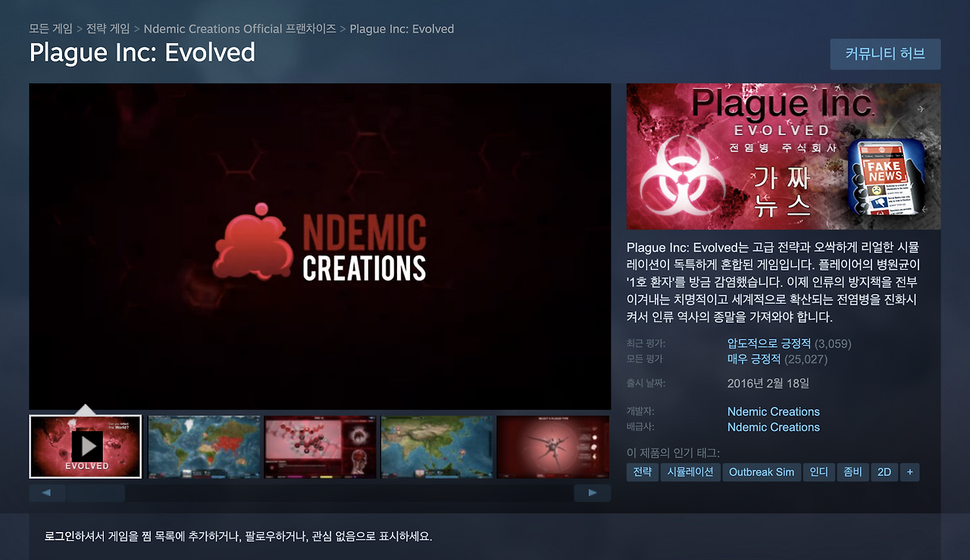Show the red virus screenshot thumbnail

pyautogui.click(x=553, y=446)
